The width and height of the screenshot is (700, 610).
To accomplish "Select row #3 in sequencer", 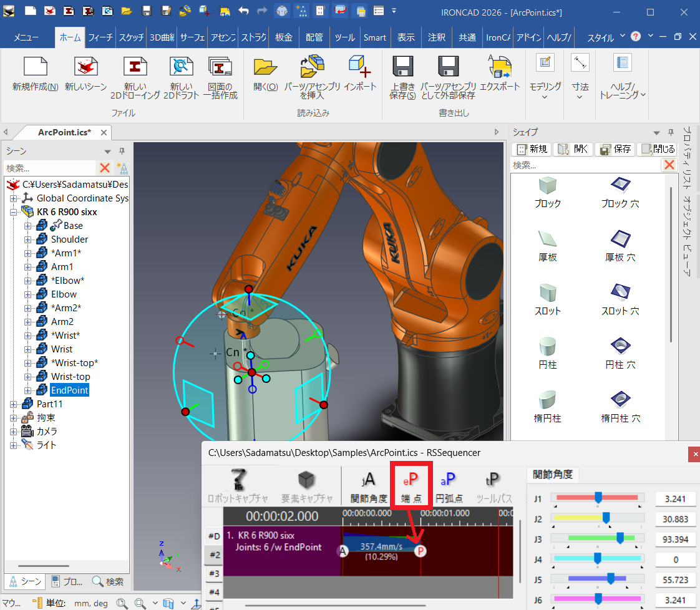I will pos(214,573).
